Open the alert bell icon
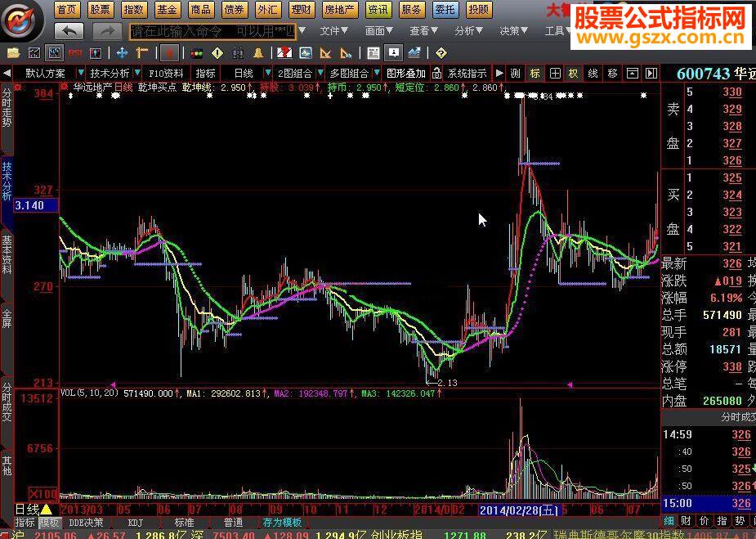Image resolution: width=756 pixels, height=539 pixels. [258, 52]
